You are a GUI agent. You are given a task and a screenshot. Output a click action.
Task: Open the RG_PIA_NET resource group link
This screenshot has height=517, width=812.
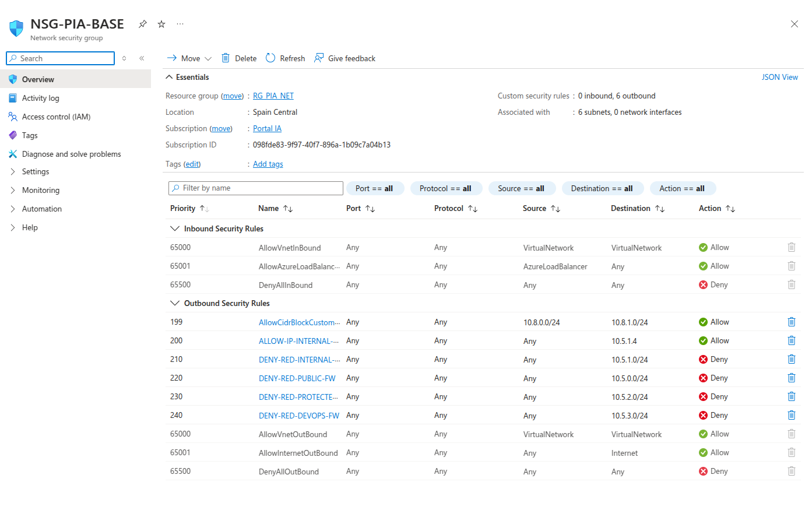(x=273, y=96)
